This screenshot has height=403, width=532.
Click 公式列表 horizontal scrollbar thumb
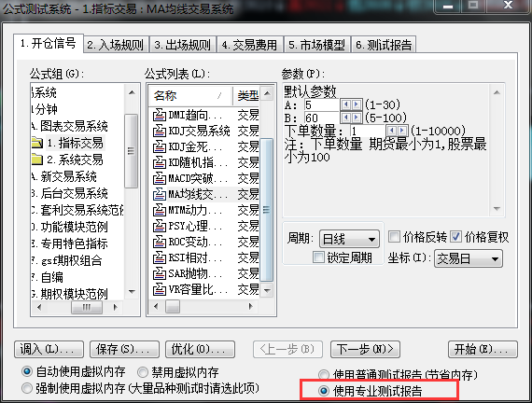coord(173,307)
